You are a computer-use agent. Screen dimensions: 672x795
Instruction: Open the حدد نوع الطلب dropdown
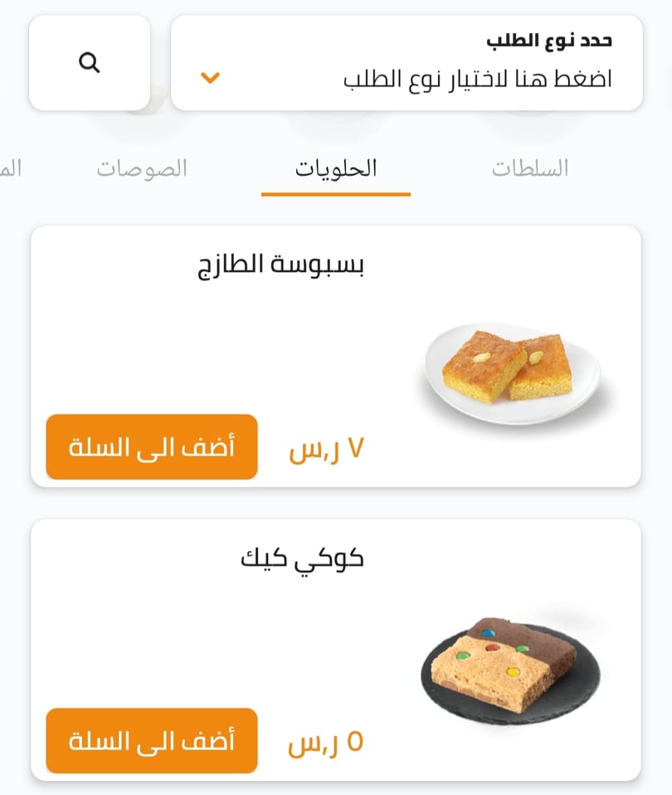pyautogui.click(x=407, y=63)
